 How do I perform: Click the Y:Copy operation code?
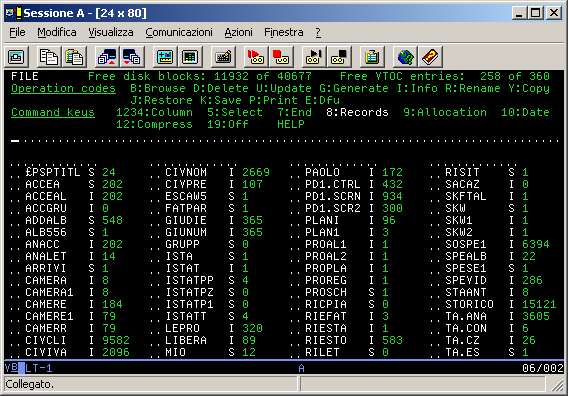click(529, 88)
